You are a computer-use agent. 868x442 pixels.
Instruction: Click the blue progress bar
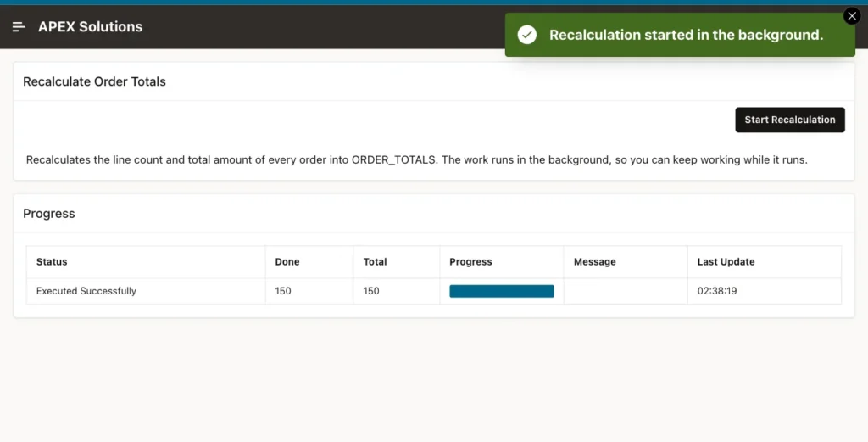[x=502, y=291]
